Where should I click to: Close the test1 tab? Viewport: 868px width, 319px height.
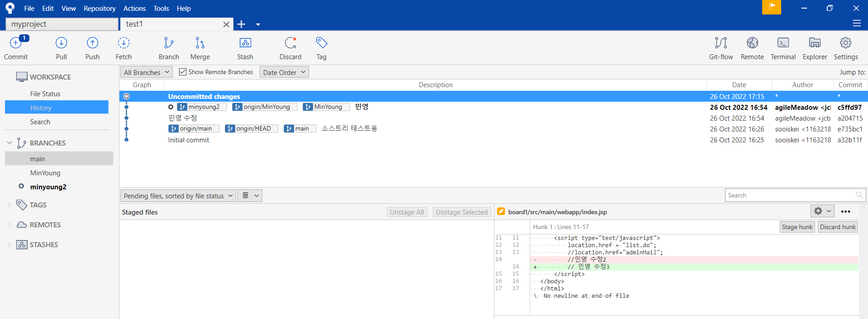[226, 24]
